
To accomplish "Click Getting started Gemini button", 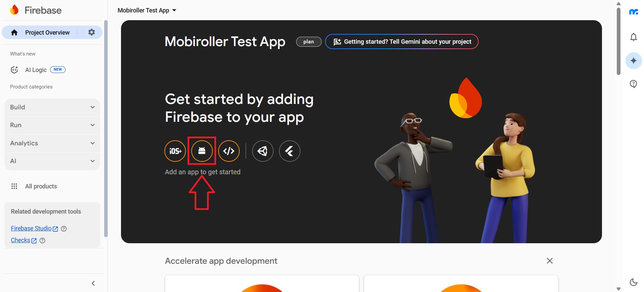I will (402, 42).
